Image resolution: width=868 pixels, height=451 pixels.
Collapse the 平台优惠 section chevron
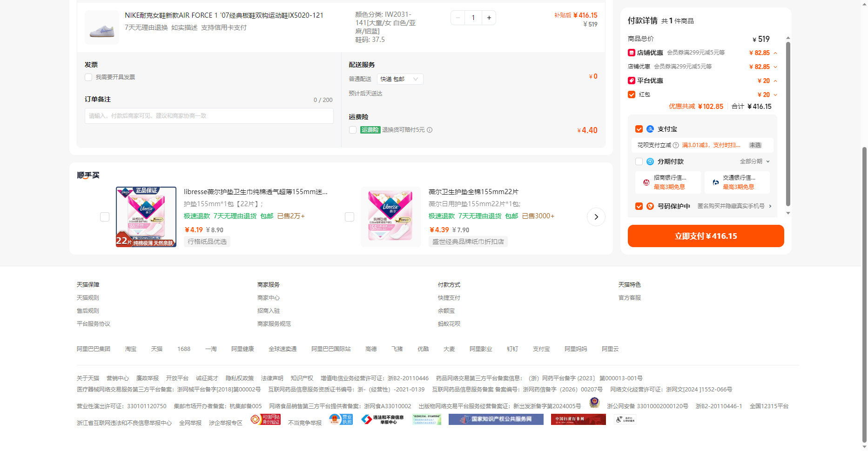click(x=775, y=81)
